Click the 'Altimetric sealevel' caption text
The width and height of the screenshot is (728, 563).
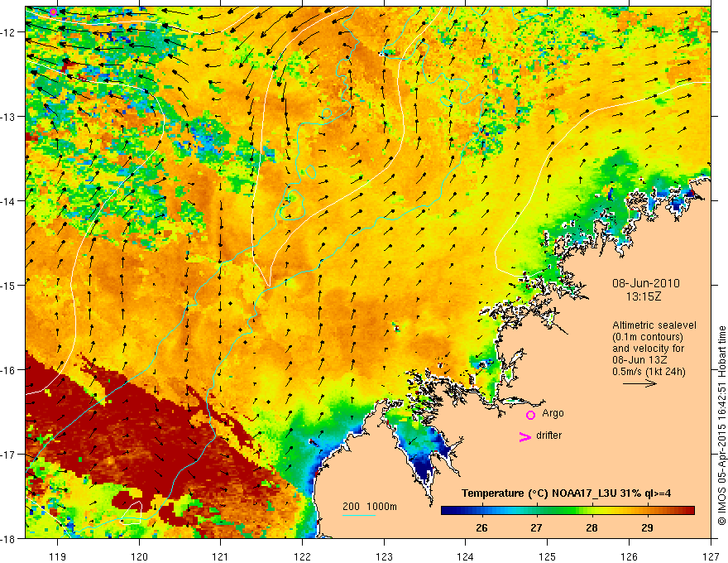[x=654, y=325]
